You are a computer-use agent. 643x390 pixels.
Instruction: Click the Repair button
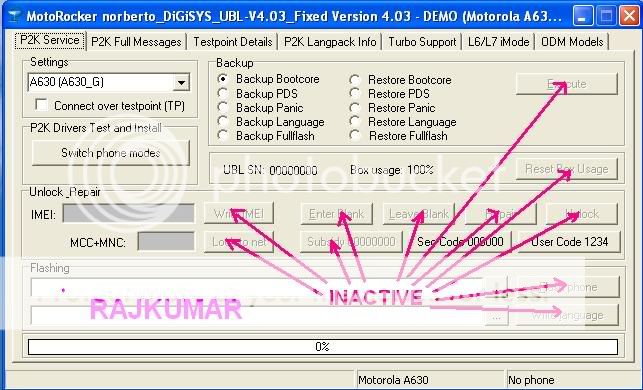(500, 214)
